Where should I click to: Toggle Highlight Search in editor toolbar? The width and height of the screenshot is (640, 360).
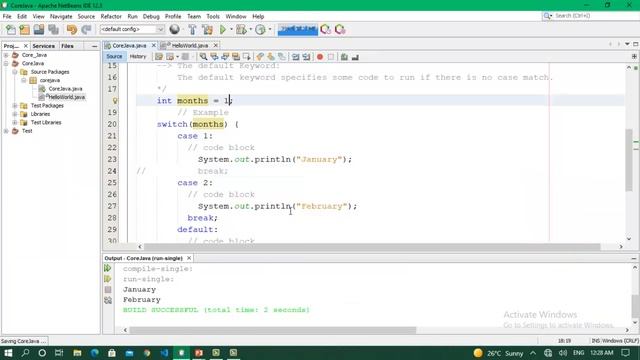(x=236, y=57)
